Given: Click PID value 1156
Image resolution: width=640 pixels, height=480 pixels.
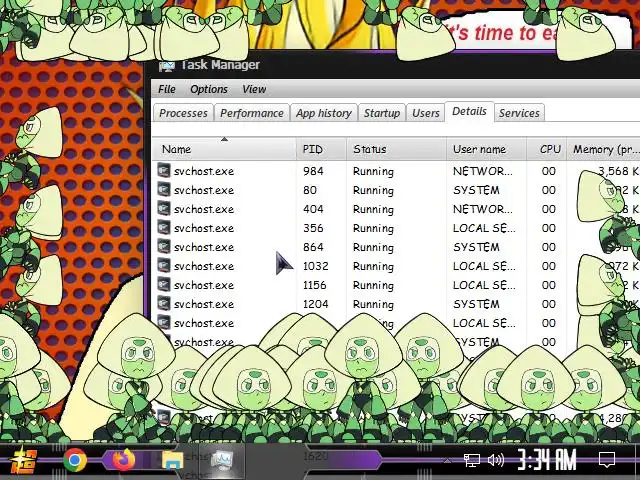Looking at the screenshot, I should pyautogui.click(x=315, y=285).
